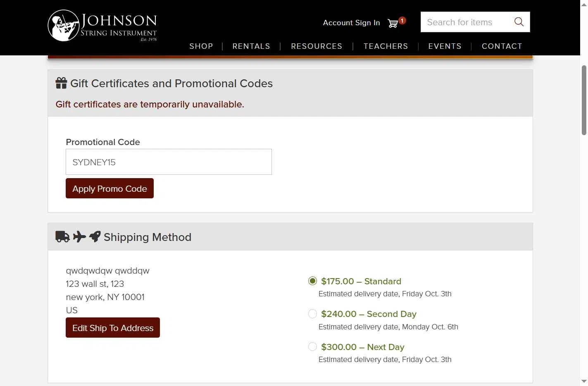Click 'new york, NY 10001' text
This screenshot has width=588, height=386.
(105, 297)
